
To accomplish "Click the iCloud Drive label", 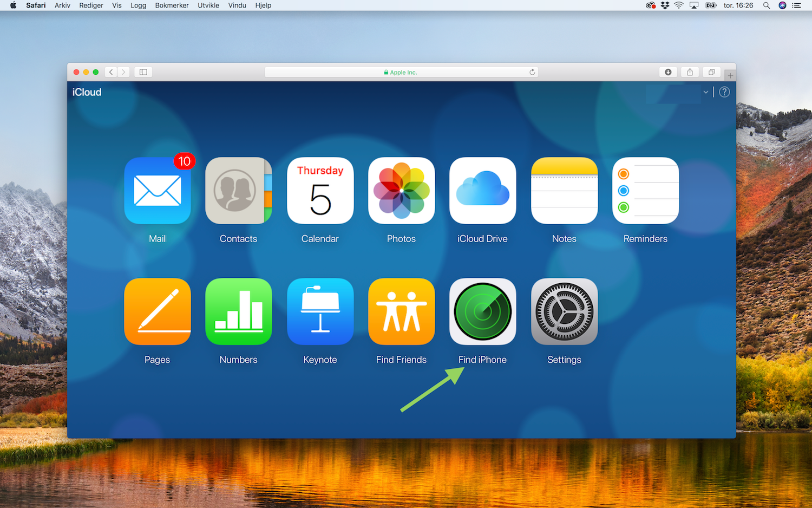I will (x=482, y=239).
